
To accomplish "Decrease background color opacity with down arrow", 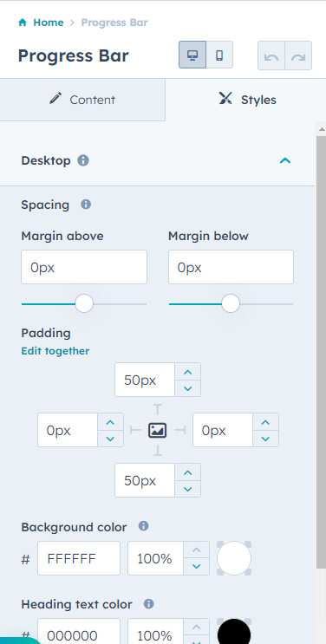I will (197, 566).
